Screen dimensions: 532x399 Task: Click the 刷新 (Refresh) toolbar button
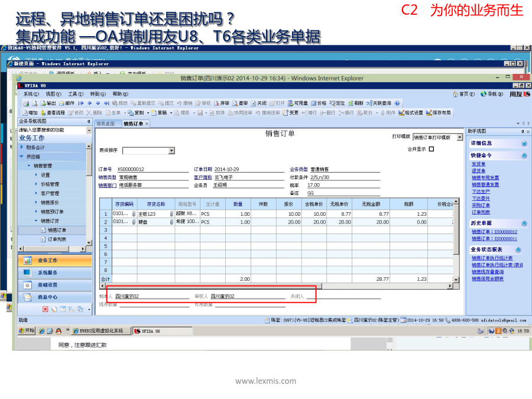[356, 103]
